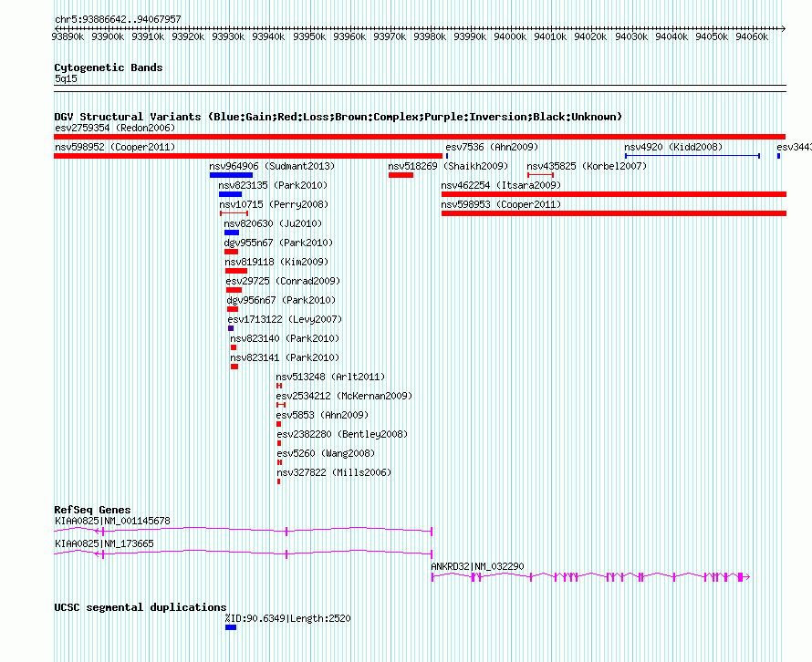Open esv7536 (Ahn2009) variant label

click(492, 147)
